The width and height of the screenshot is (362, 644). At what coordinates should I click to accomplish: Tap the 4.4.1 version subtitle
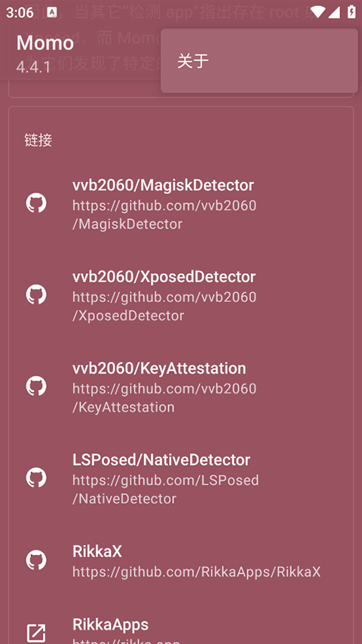[x=33, y=67]
